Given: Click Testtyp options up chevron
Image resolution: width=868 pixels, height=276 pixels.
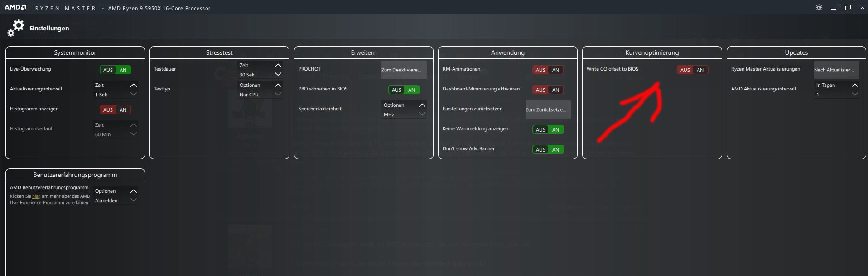Looking at the screenshot, I should (278, 85).
